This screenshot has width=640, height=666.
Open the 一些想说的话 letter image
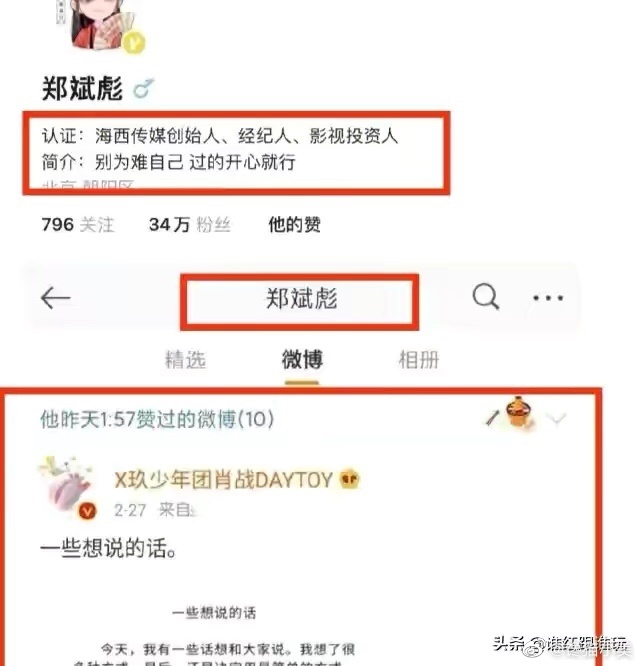[x=214, y=635]
